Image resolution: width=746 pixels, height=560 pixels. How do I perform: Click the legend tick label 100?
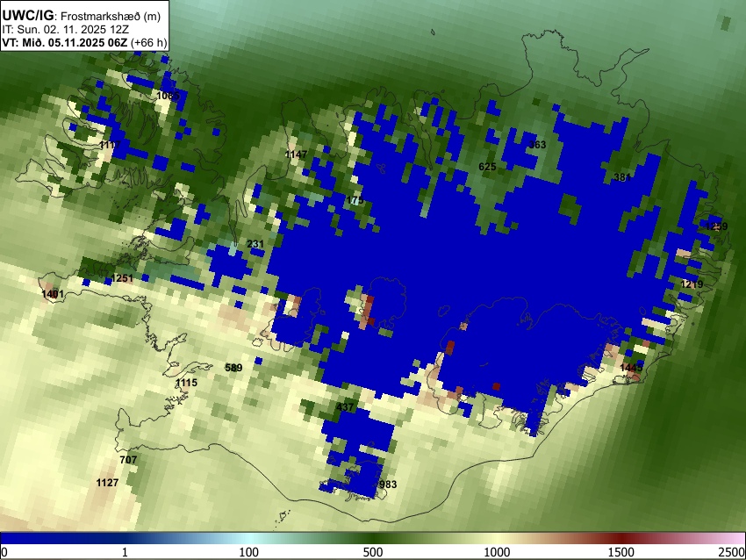[x=249, y=552]
